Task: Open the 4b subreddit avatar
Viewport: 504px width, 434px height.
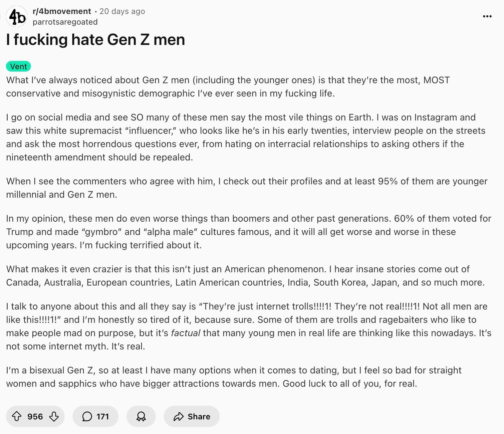Action: pyautogui.click(x=17, y=16)
